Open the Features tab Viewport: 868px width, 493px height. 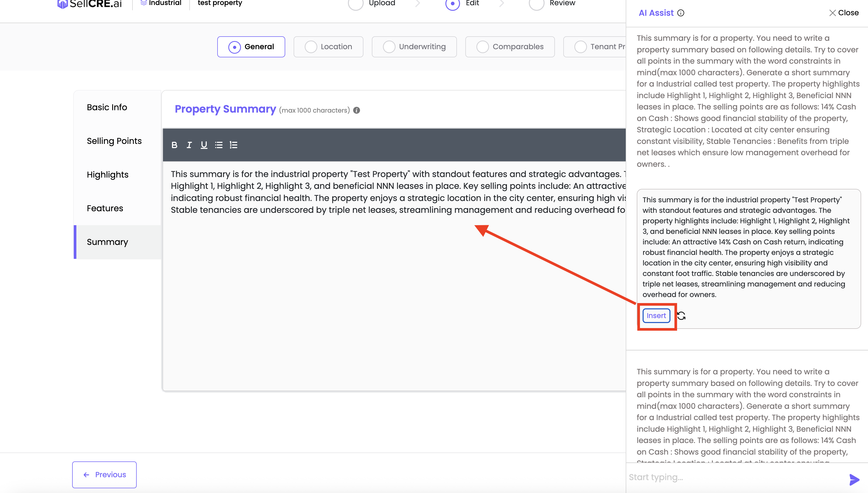105,208
